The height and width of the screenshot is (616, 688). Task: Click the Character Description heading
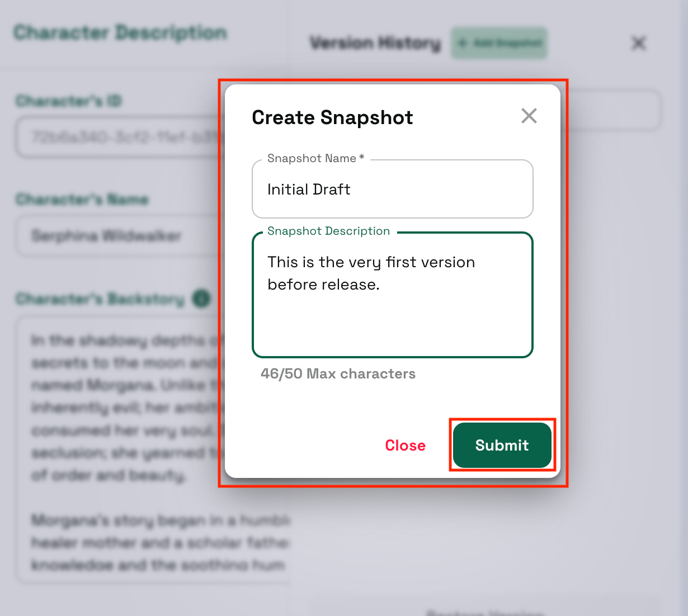coord(120,33)
